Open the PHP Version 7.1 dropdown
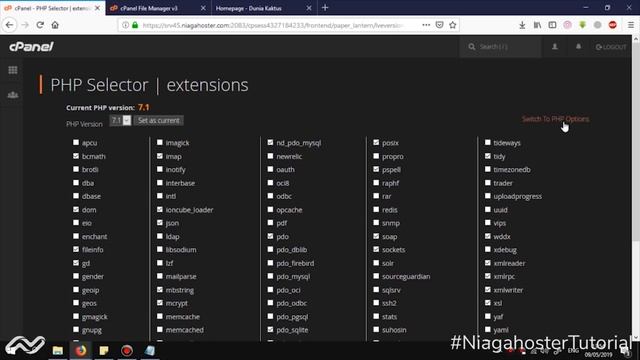 tap(120, 120)
